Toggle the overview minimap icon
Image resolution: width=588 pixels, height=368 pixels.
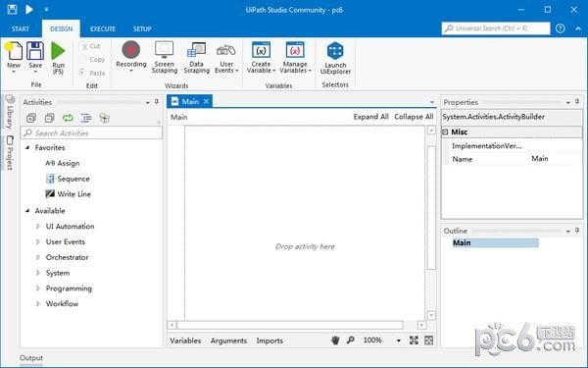click(x=428, y=341)
